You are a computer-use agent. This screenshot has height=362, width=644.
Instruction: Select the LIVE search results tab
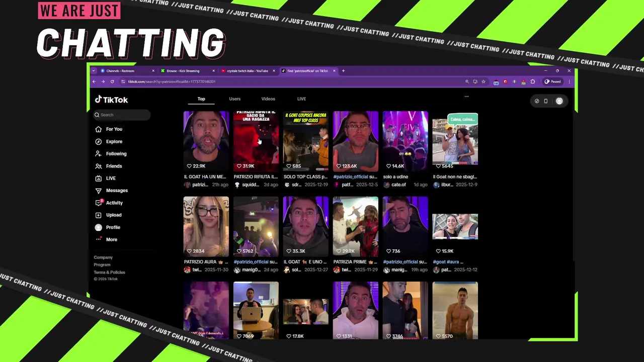point(301,99)
